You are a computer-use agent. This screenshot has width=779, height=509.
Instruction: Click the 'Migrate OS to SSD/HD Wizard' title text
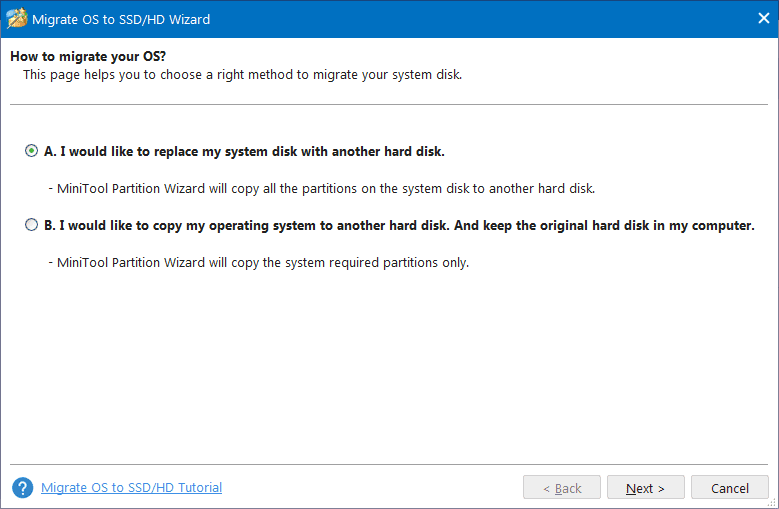coord(124,19)
